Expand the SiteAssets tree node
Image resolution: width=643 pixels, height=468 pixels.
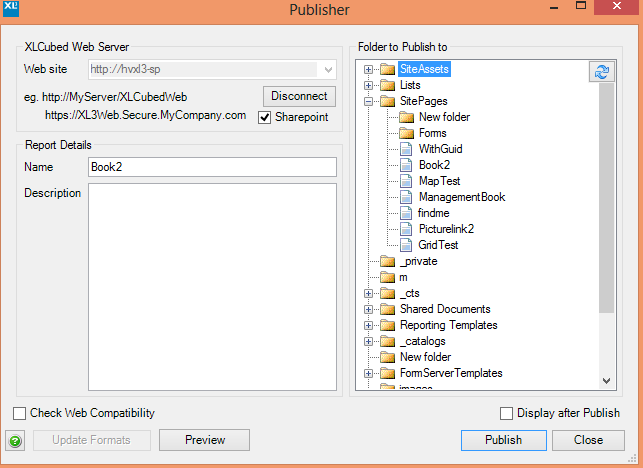tap(368, 69)
